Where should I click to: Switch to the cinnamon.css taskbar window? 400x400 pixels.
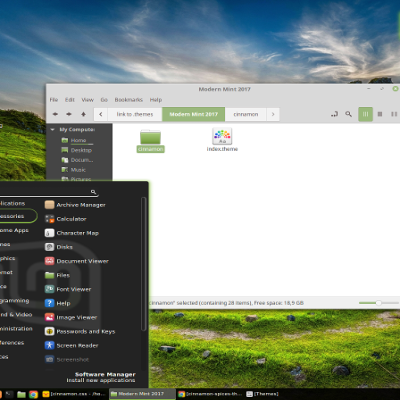click(x=74, y=394)
